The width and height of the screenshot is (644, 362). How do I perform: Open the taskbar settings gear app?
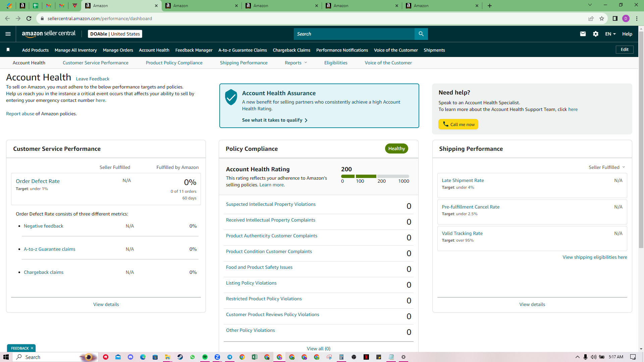click(404, 357)
